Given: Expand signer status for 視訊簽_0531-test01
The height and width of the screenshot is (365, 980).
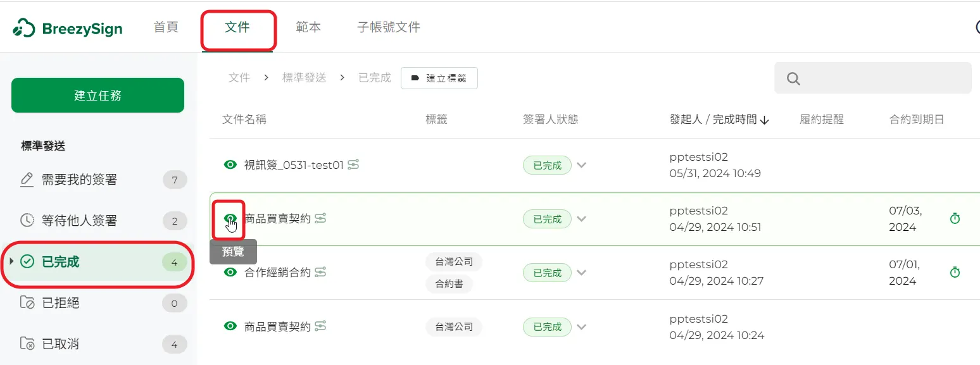Looking at the screenshot, I should pyautogui.click(x=582, y=166).
